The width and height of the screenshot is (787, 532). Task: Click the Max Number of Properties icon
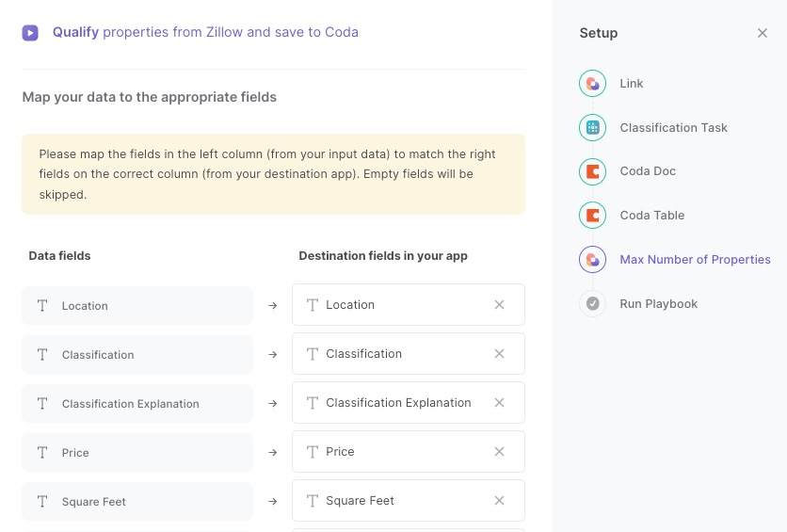[592, 260]
